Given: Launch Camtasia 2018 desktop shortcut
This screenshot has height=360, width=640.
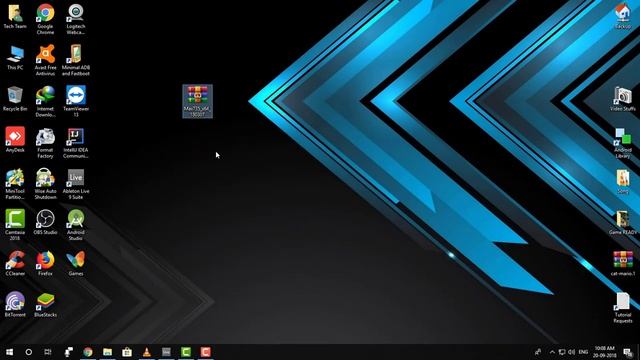Looking at the screenshot, I should coord(15,225).
